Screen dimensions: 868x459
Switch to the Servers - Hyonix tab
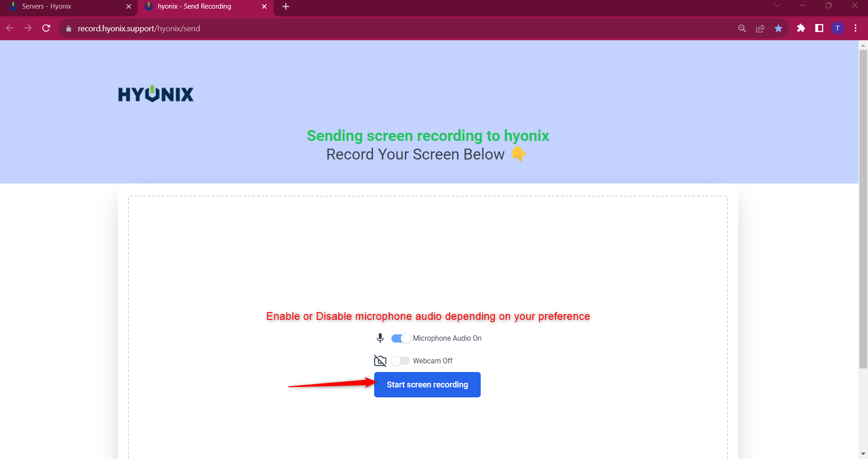pyautogui.click(x=68, y=6)
